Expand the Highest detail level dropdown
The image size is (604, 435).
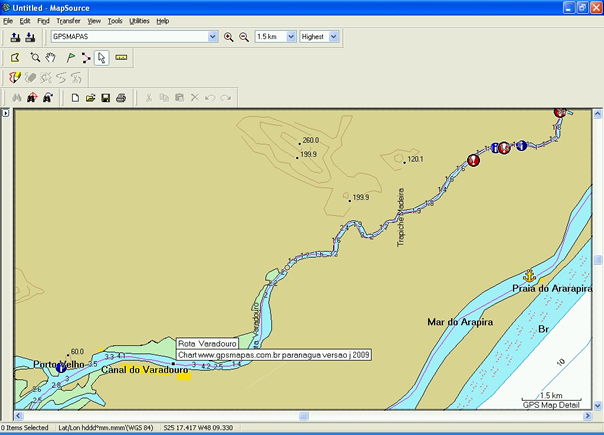[x=333, y=37]
